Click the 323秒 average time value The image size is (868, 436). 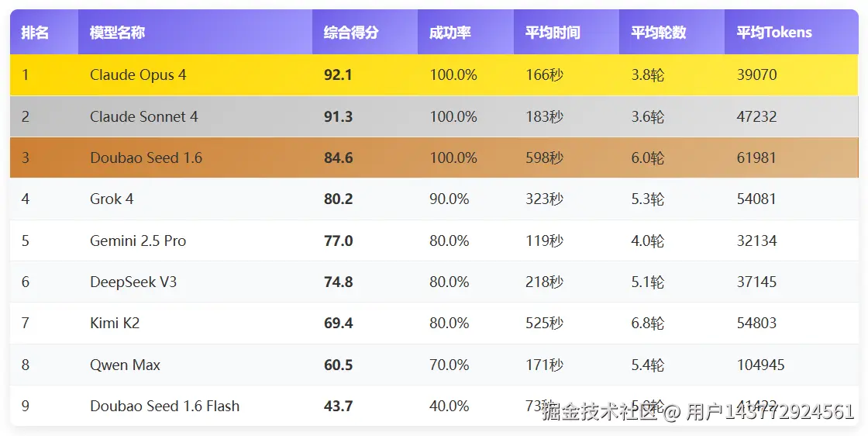(545, 199)
